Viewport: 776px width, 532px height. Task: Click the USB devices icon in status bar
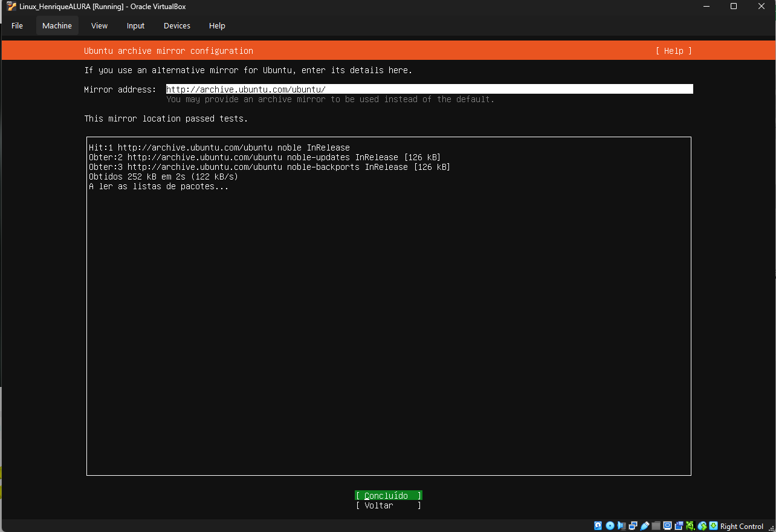coord(644,526)
